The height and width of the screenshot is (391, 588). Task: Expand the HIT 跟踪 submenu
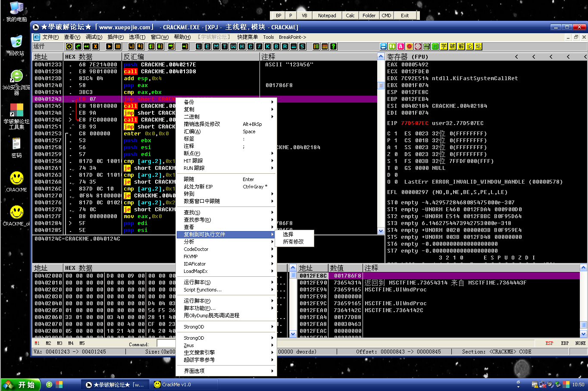(x=227, y=161)
